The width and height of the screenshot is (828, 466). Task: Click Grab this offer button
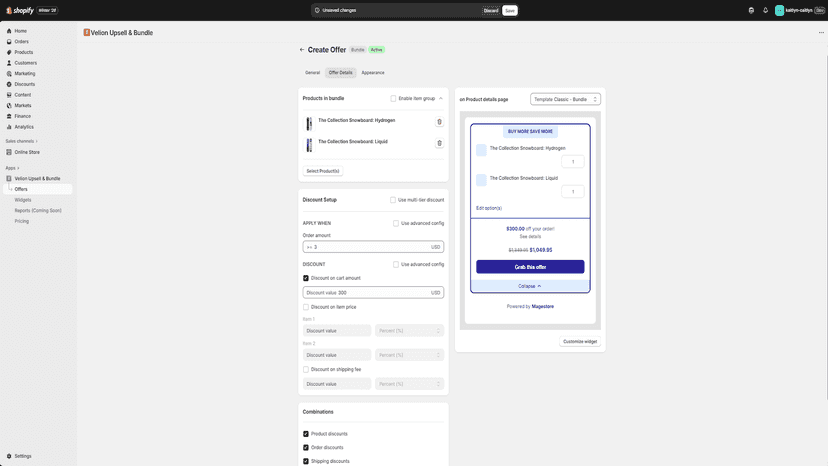tap(530, 267)
